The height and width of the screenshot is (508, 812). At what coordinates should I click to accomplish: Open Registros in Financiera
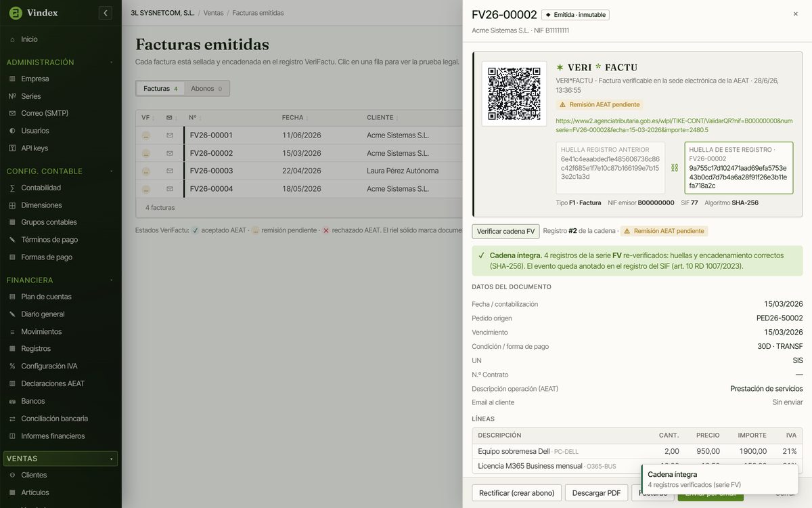tap(36, 349)
